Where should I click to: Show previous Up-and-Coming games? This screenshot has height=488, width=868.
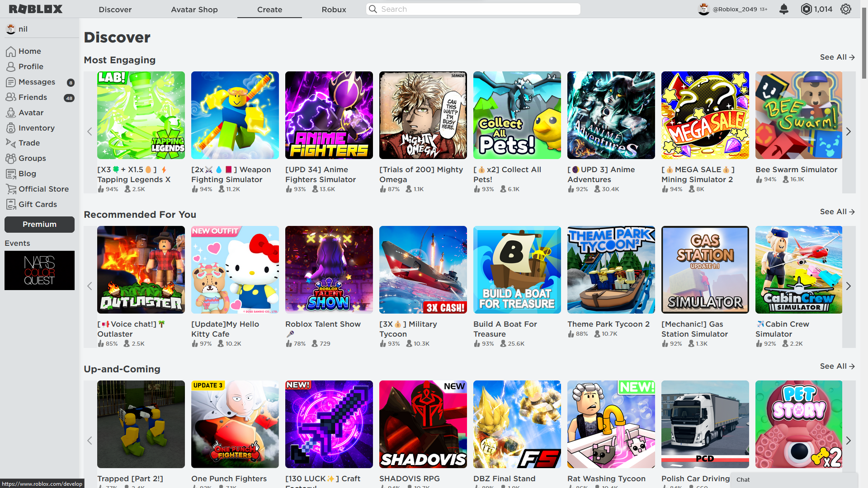pyautogui.click(x=90, y=441)
